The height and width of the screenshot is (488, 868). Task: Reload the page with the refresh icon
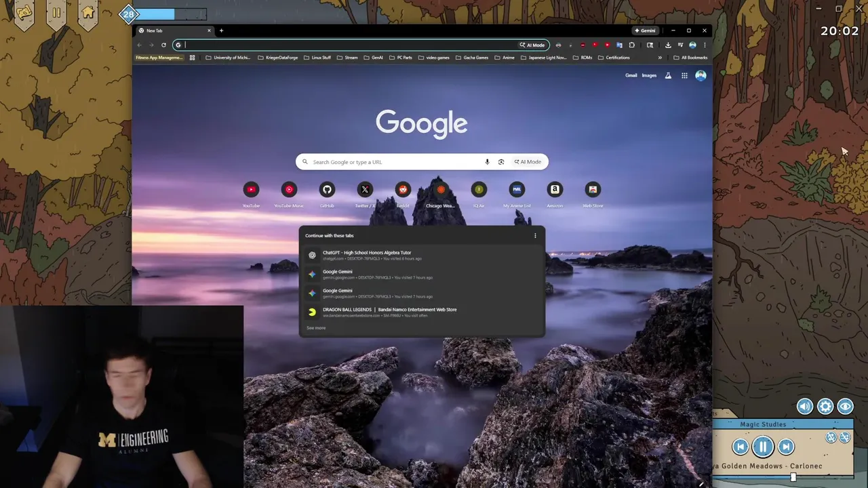click(163, 45)
